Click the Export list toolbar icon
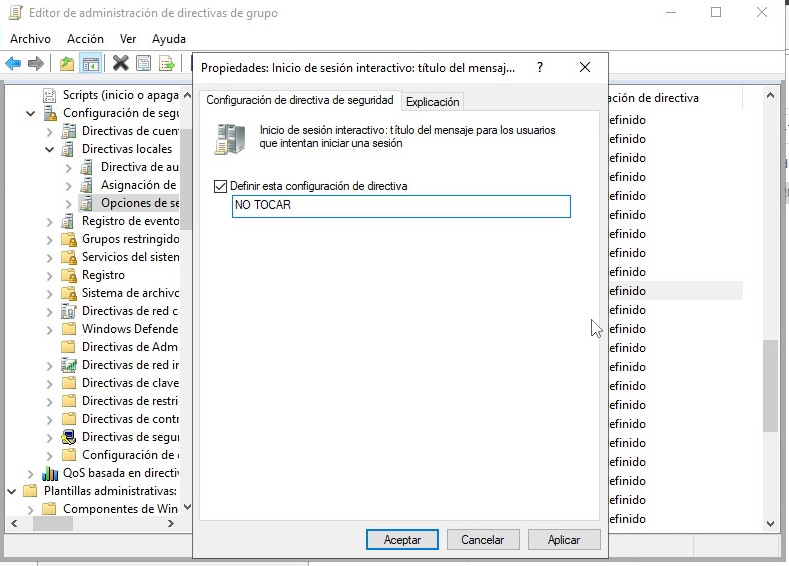Viewport: 789px width, 566px height. pyautogui.click(x=167, y=64)
